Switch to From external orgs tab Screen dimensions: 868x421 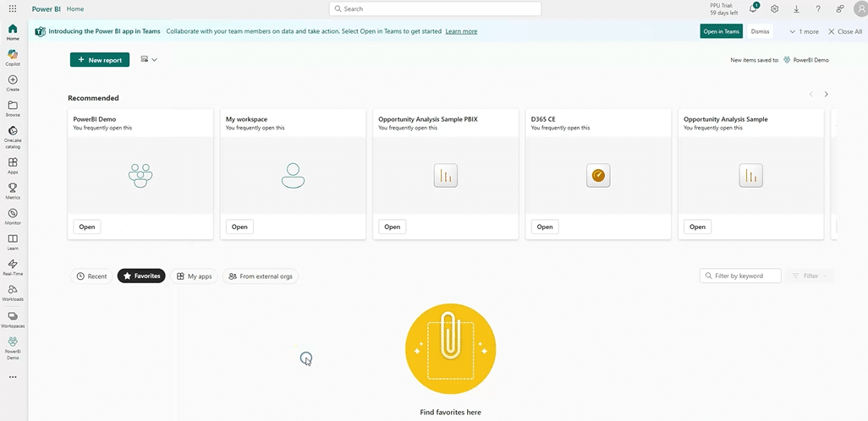pos(261,276)
